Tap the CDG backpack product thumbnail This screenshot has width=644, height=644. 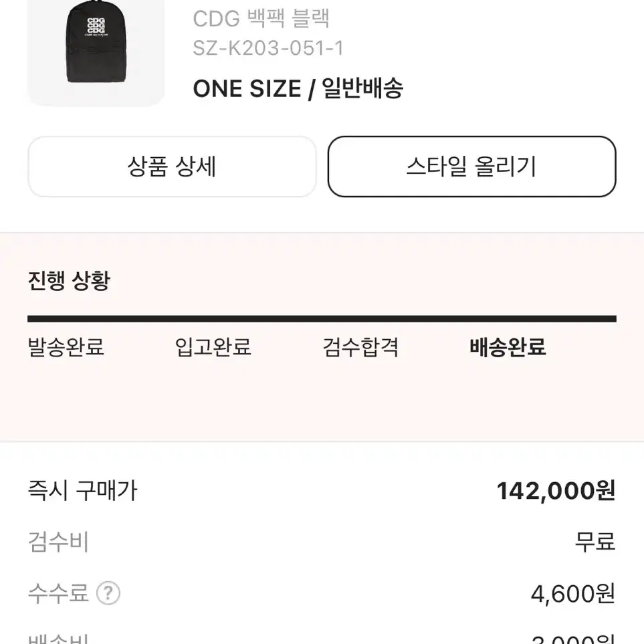click(96, 53)
